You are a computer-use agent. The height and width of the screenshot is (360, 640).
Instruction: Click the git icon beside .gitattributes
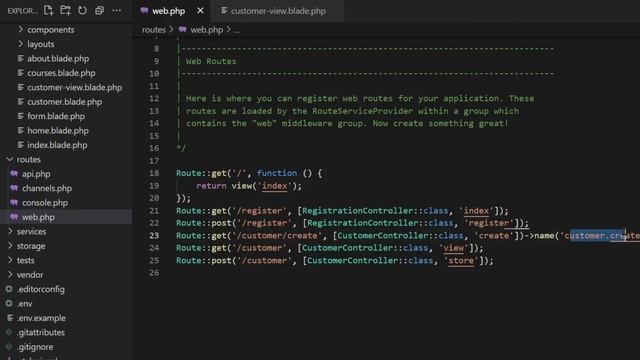pyautogui.click(x=9, y=332)
